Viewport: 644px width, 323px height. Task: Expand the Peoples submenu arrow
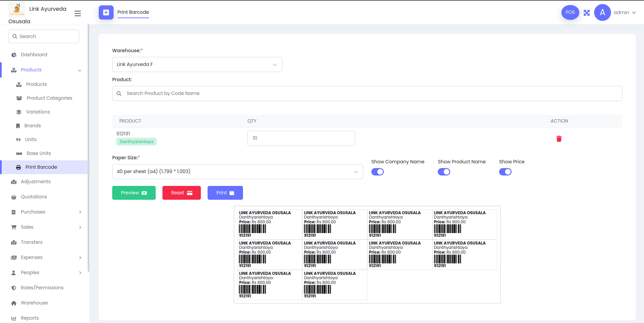(80, 273)
